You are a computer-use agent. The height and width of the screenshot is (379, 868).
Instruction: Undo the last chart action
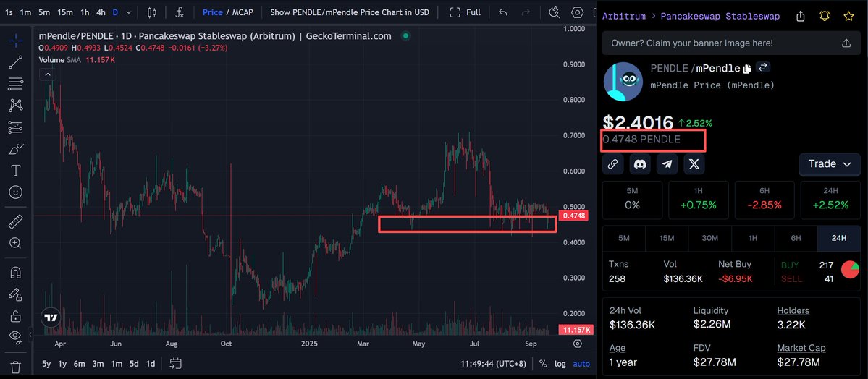coord(502,12)
